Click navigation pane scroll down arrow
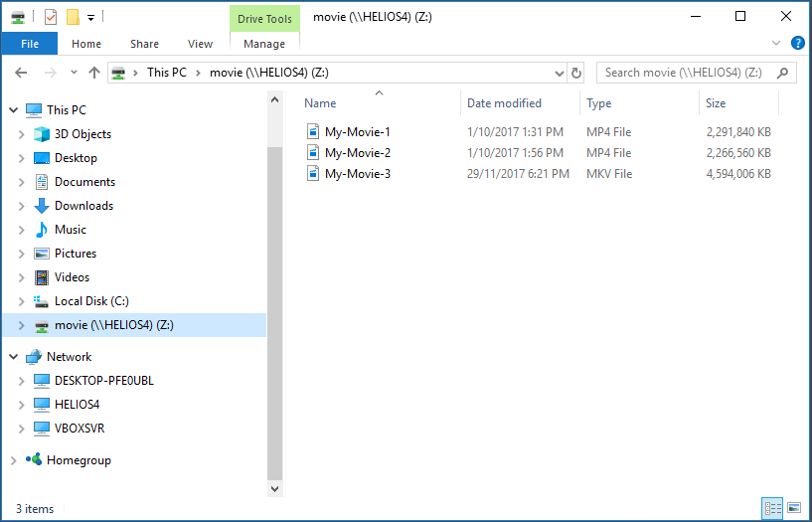Screen dimensions: 812x522 coord(275,488)
